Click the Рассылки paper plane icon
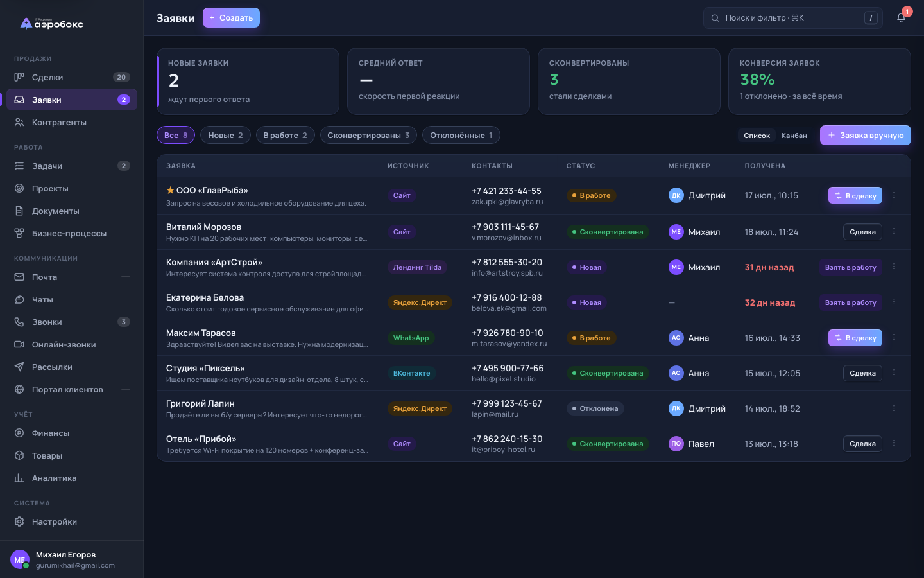 19,367
